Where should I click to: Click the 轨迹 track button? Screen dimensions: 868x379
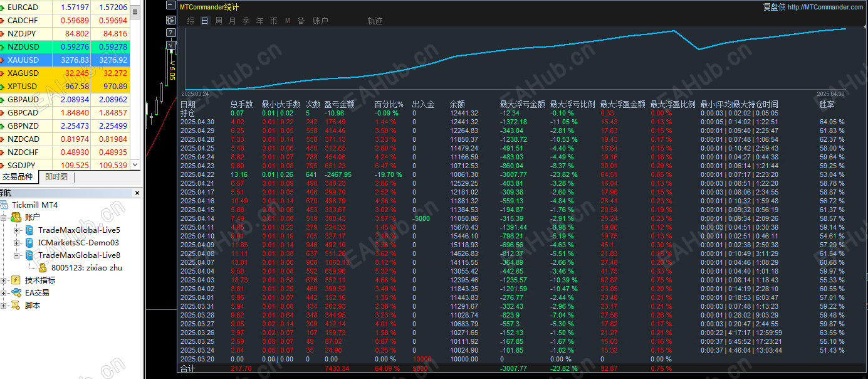click(375, 21)
